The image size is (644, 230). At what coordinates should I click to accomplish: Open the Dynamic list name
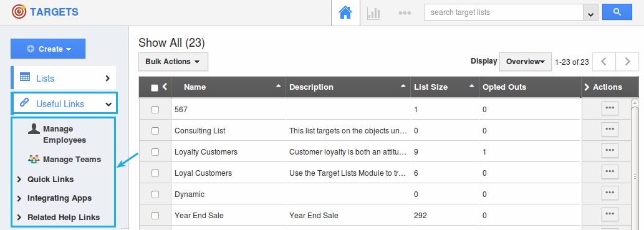(x=190, y=194)
